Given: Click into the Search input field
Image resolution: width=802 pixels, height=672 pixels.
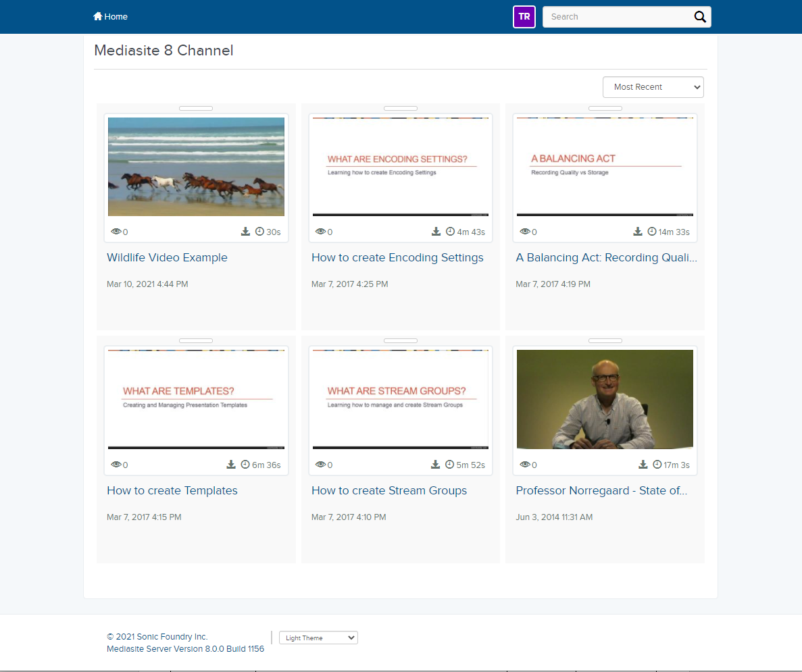Looking at the screenshot, I should [618, 17].
